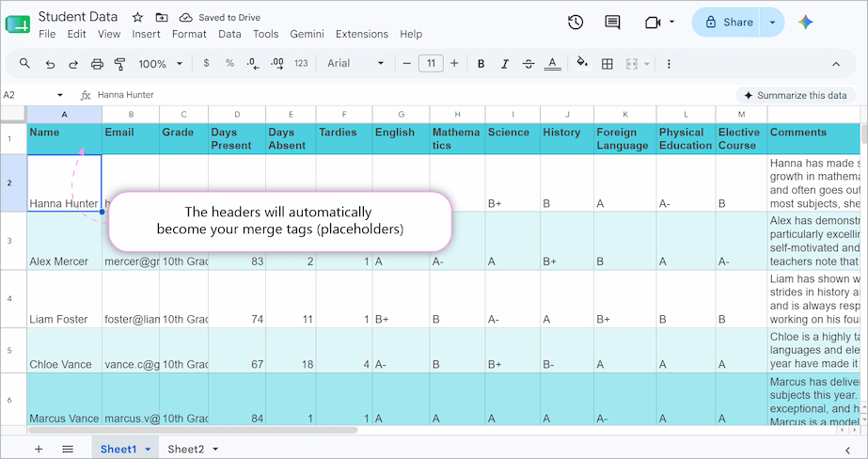Open the all sheets list
The image size is (868, 459).
pyautogui.click(x=68, y=449)
